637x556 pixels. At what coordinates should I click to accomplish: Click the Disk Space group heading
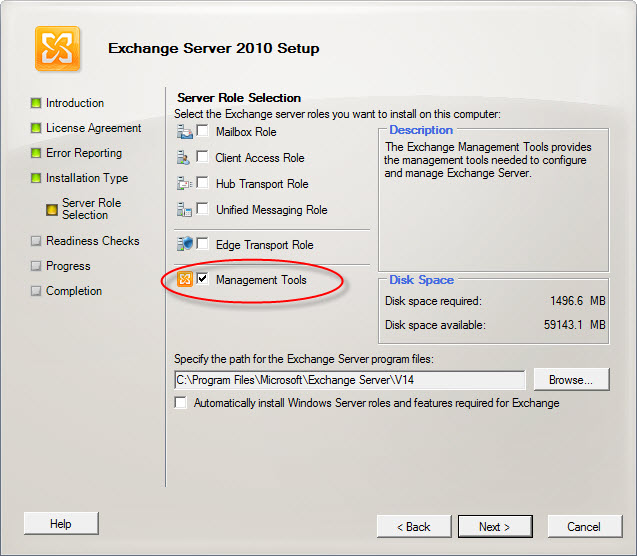click(x=422, y=280)
